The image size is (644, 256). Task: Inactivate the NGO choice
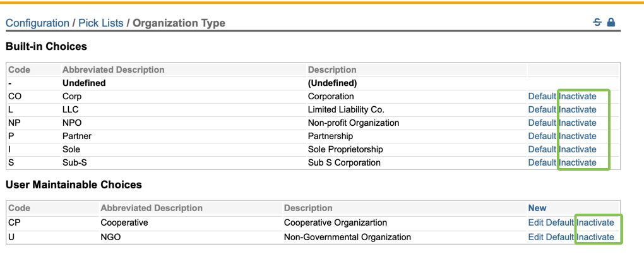pos(595,237)
